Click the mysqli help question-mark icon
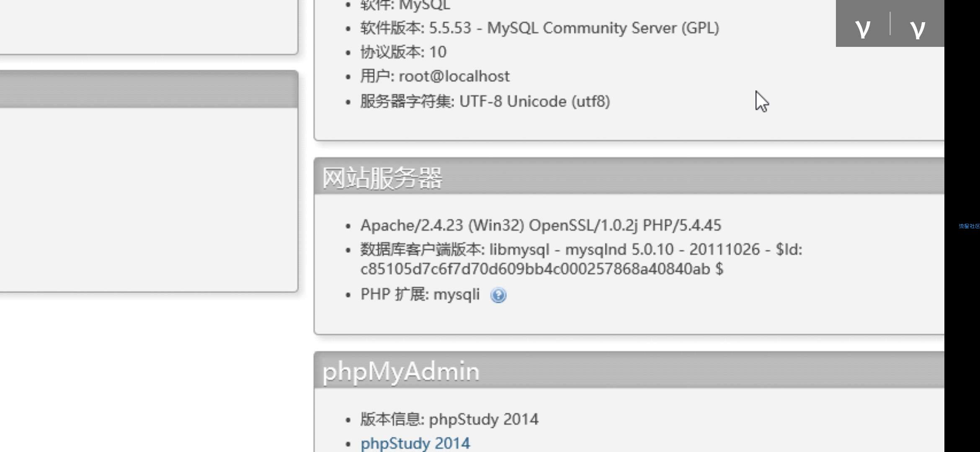Viewport: 980px width, 452px height. click(498, 295)
